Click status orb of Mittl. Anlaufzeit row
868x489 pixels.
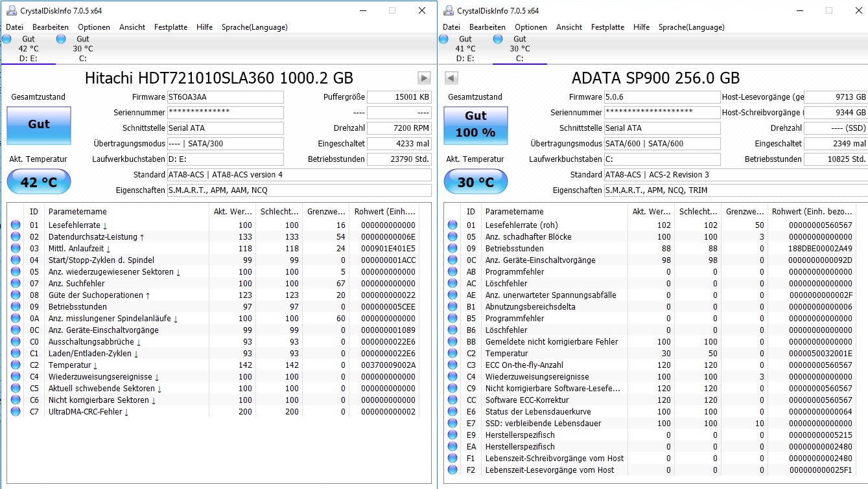(x=16, y=249)
